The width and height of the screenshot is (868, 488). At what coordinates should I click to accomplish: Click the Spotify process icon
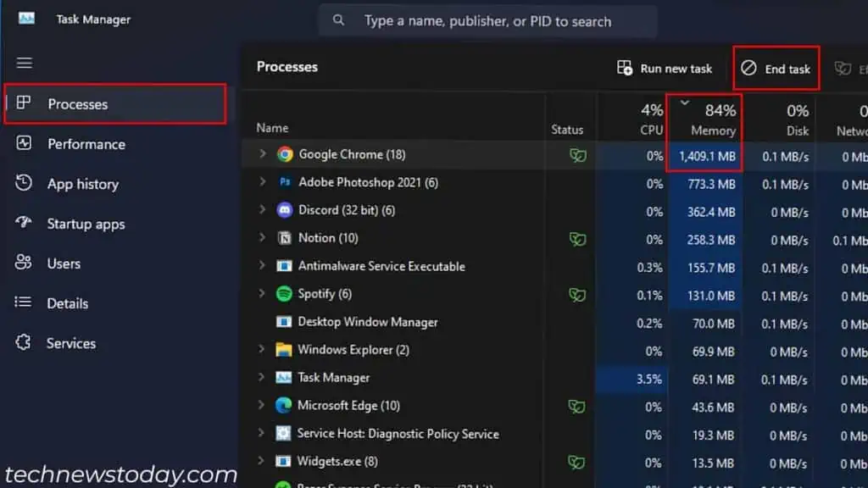pyautogui.click(x=284, y=294)
